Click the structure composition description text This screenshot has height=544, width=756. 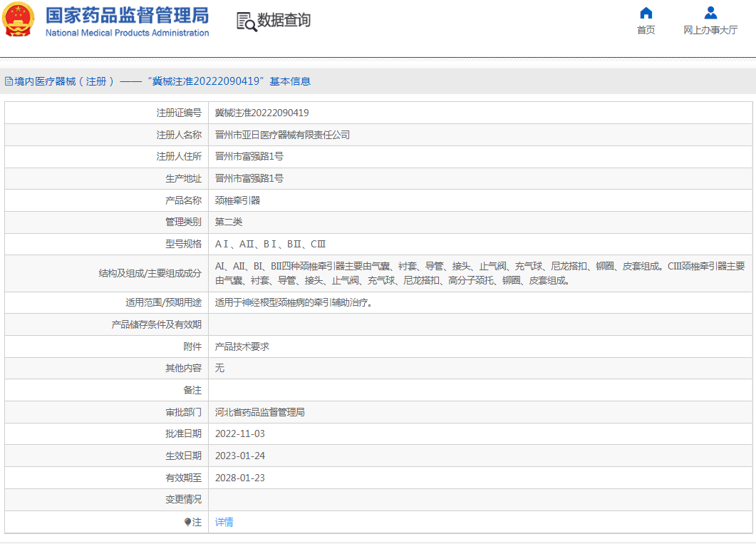coord(480,274)
